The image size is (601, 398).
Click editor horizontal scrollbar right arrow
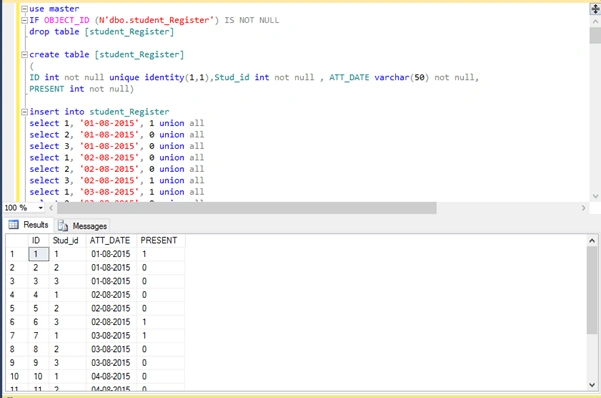583,208
